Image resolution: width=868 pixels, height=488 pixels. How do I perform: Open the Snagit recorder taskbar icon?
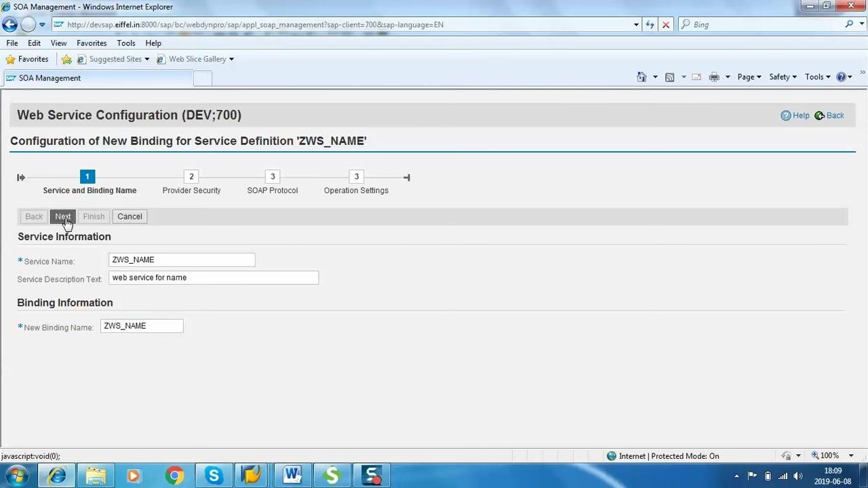pyautogui.click(x=371, y=475)
